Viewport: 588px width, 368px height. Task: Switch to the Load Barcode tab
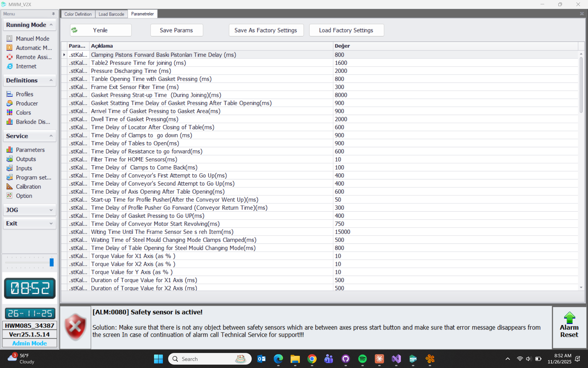point(111,14)
